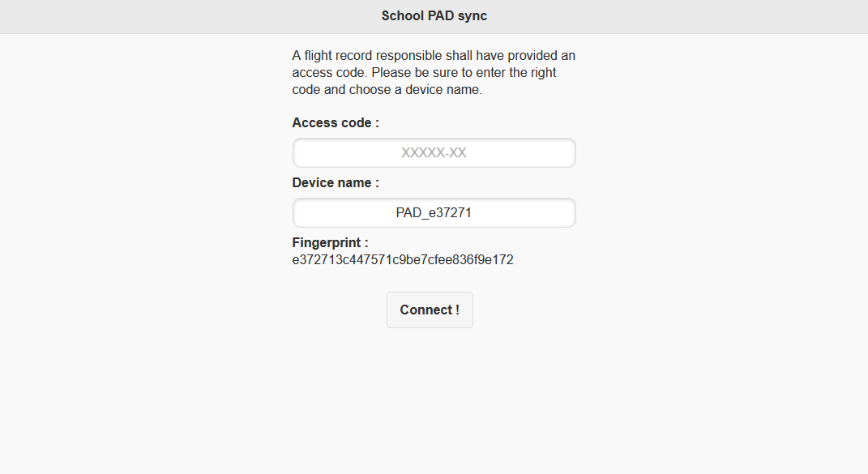Click the XXXXX-XX placeholder text
868x474 pixels.
coord(434,152)
